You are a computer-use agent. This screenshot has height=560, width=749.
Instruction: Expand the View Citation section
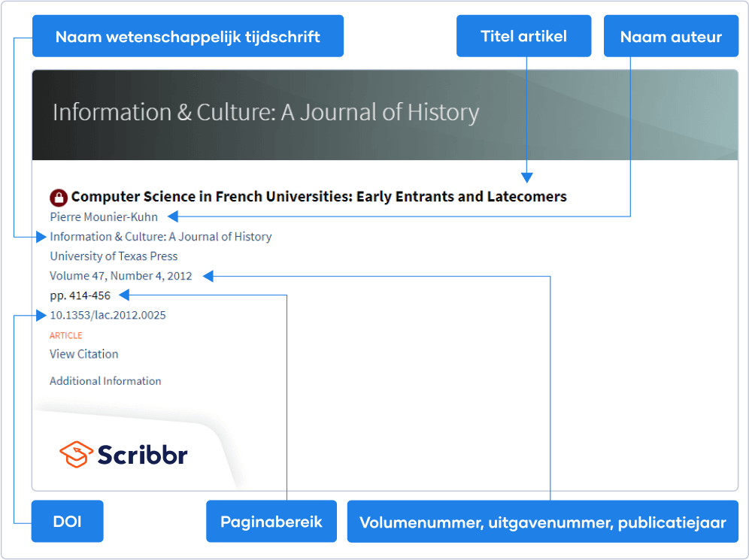click(84, 354)
